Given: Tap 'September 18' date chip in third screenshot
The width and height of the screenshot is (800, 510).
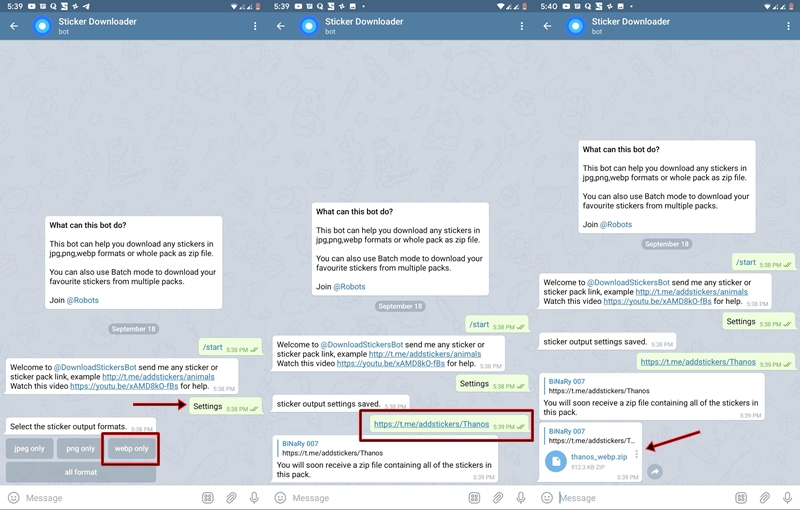Looking at the screenshot, I should (666, 244).
